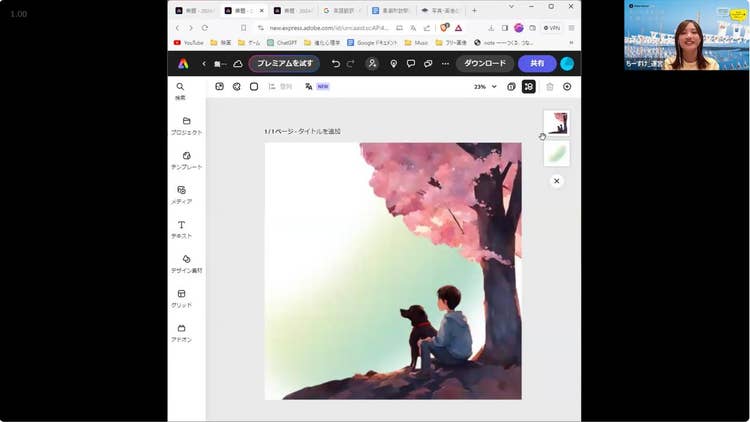This screenshot has width=750, height=422.
Task: Open the グリッド panel in the sidebar
Action: click(x=182, y=298)
